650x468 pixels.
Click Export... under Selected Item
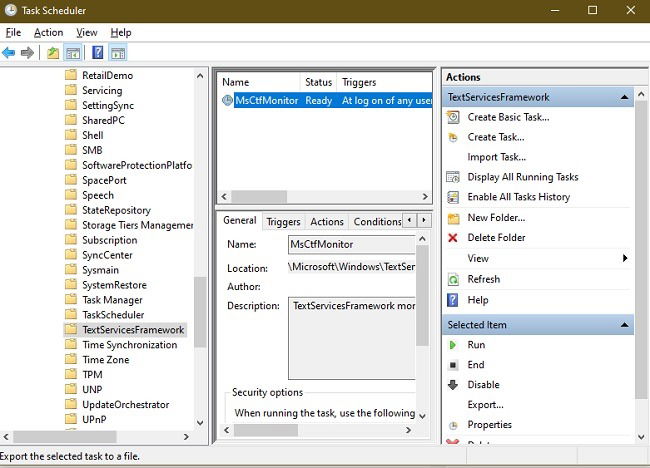tap(485, 405)
